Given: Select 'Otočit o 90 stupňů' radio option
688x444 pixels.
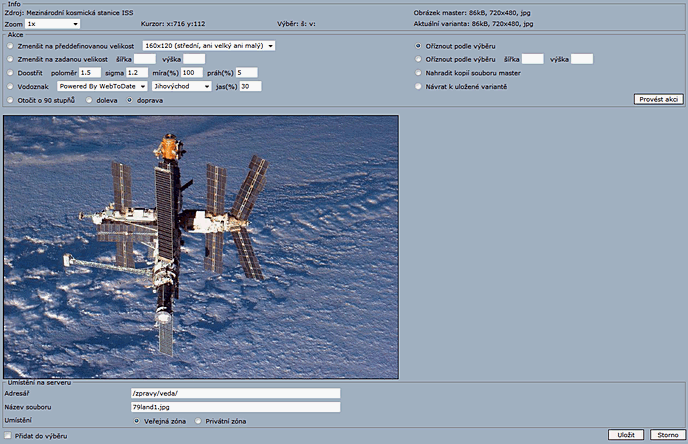Looking at the screenshot, I should point(10,101).
